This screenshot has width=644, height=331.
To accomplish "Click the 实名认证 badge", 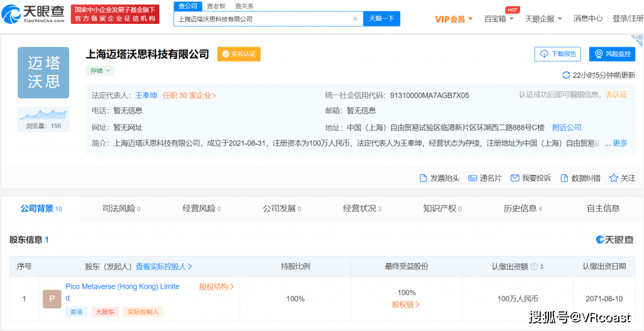I will click(x=239, y=54).
